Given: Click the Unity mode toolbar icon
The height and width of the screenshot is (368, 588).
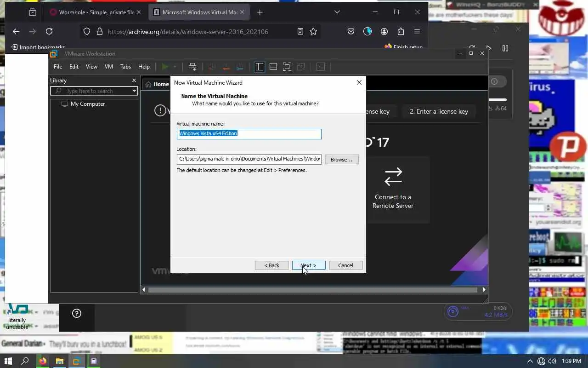Looking at the screenshot, I should click(x=301, y=67).
